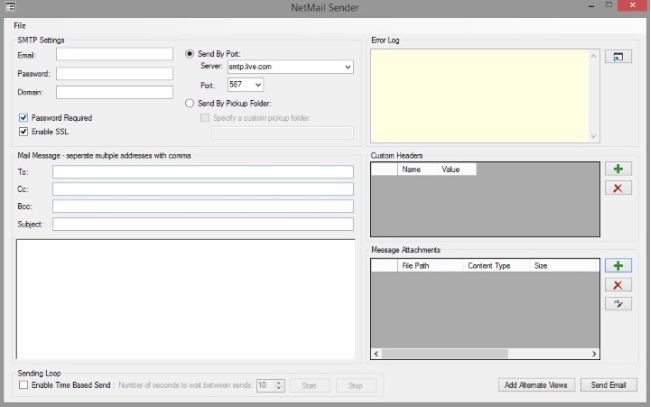Toggle the Password Required checkbox
The height and width of the screenshot is (407, 651).
click(23, 118)
